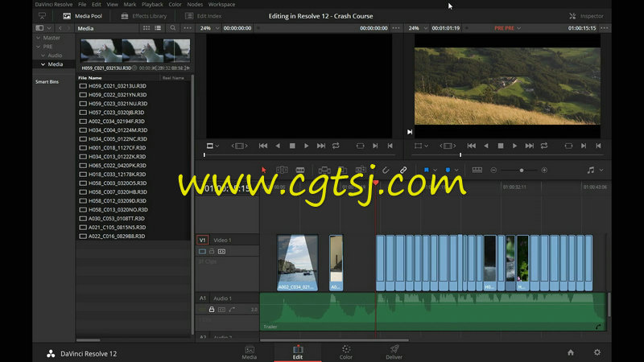Choose the Blade razor tool

(300, 170)
